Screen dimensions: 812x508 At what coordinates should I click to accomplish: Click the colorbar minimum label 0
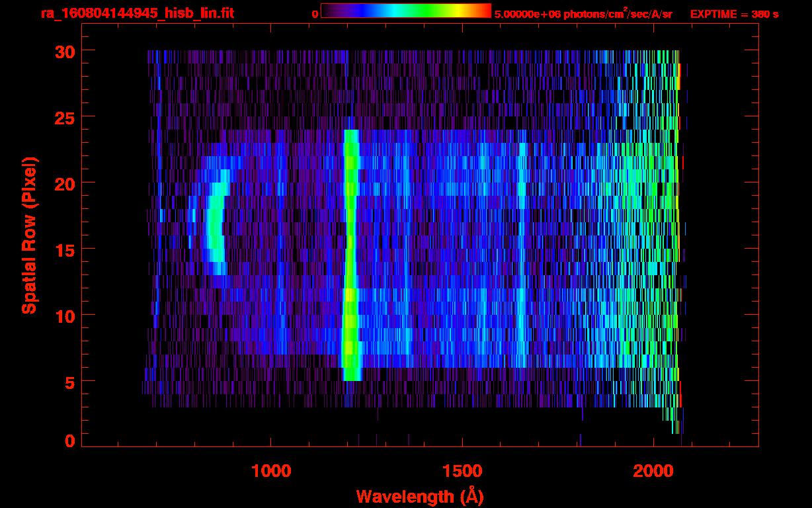pos(315,14)
